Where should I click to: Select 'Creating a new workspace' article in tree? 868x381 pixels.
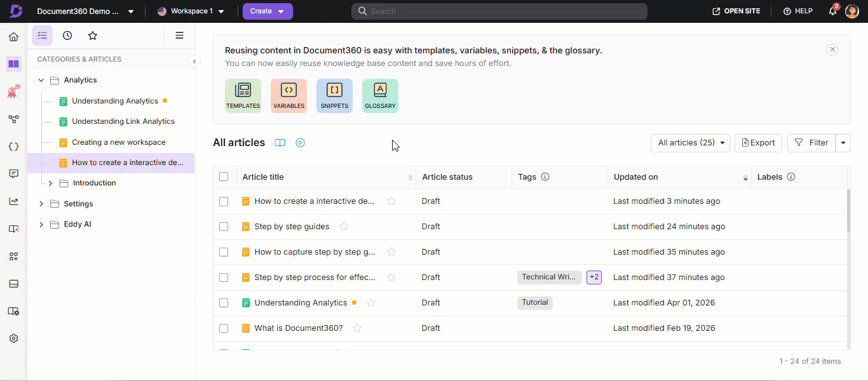[119, 142]
